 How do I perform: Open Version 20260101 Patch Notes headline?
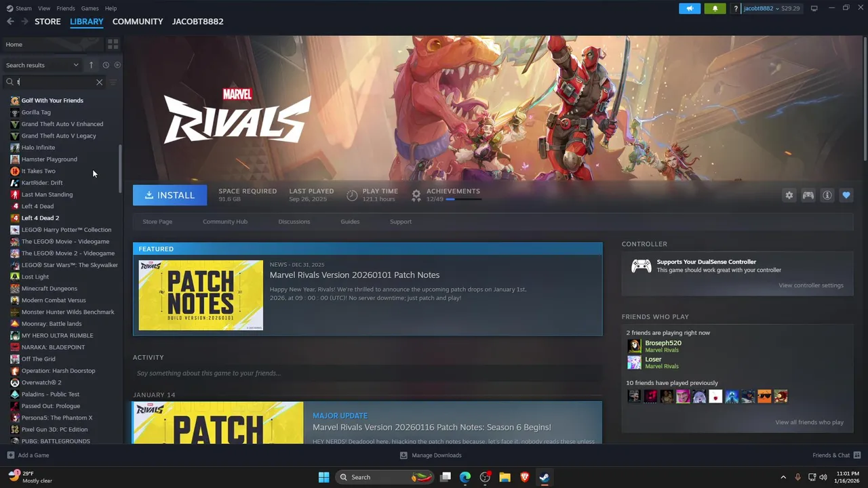tap(355, 274)
